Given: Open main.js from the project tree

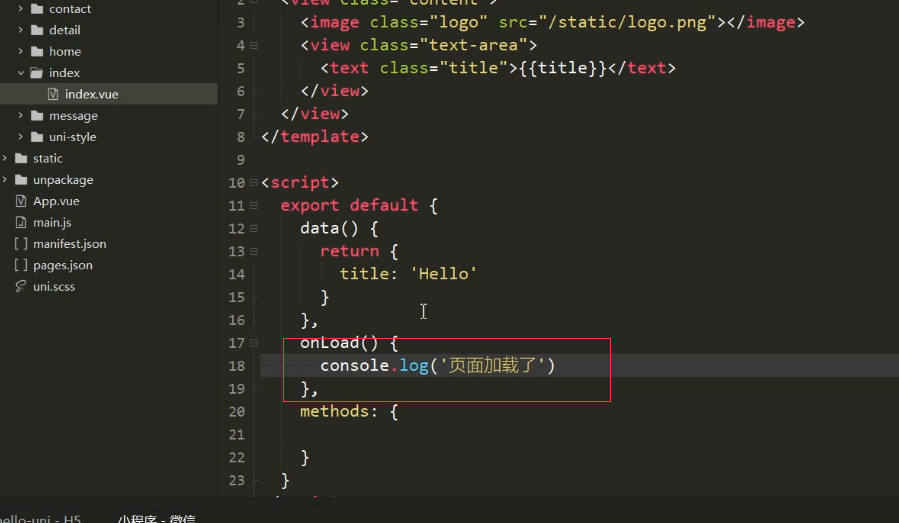Looking at the screenshot, I should (52, 223).
